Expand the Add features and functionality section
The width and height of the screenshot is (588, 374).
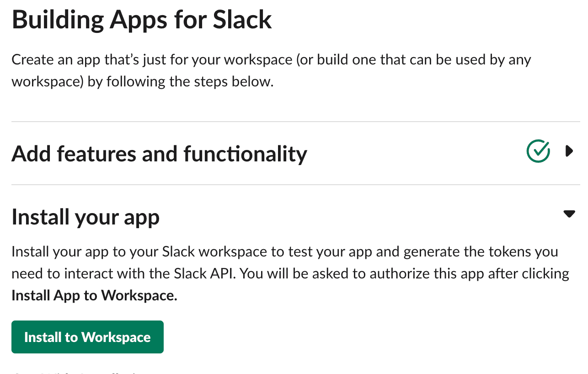click(569, 151)
